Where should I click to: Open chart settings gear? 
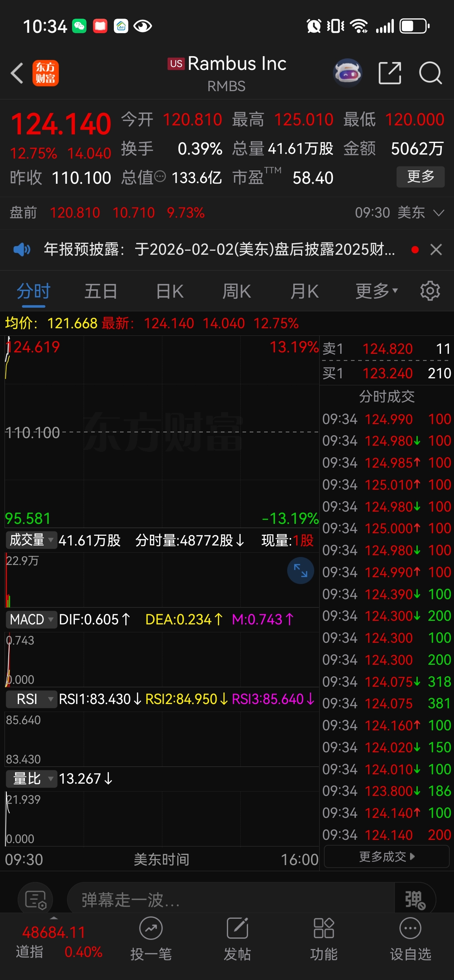click(x=430, y=291)
